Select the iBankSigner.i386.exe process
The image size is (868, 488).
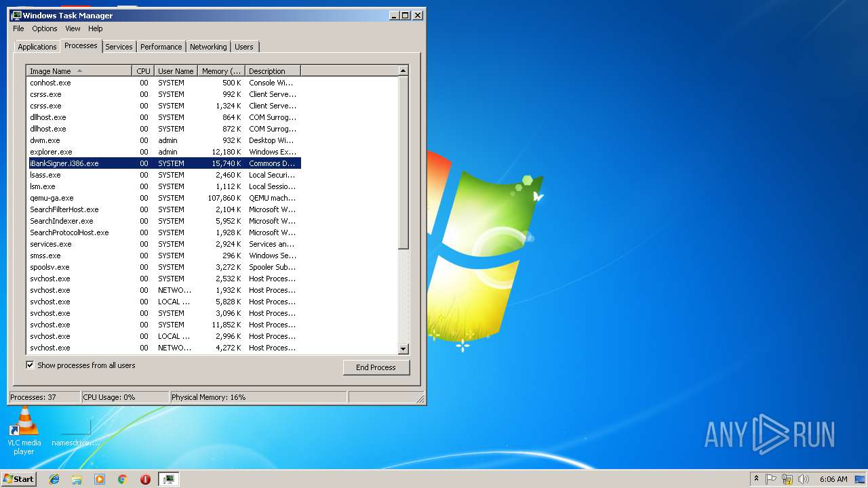(163, 163)
